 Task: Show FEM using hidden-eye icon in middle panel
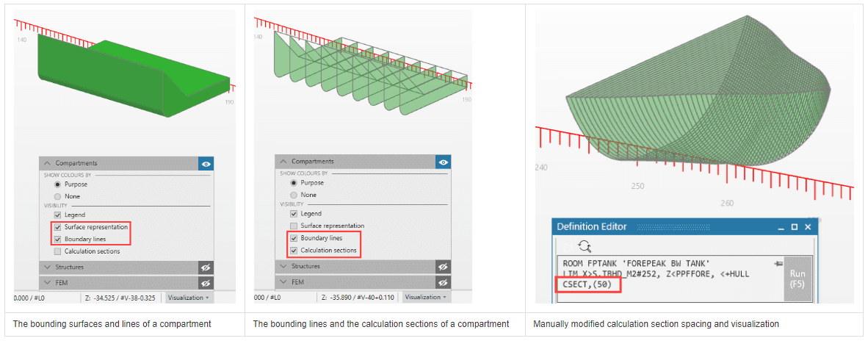(x=442, y=281)
